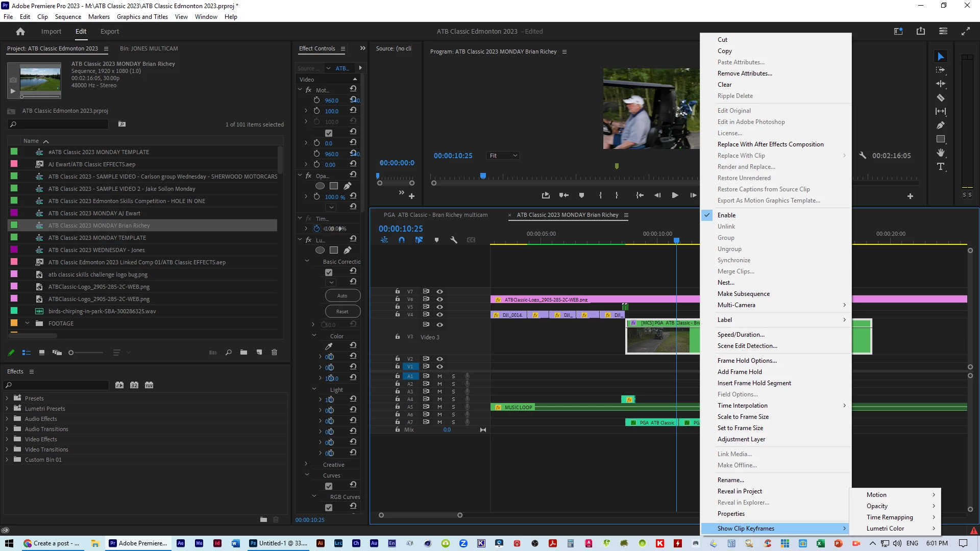Expand the Video Effects folder
The width and height of the screenshot is (980, 551).
click(x=7, y=439)
